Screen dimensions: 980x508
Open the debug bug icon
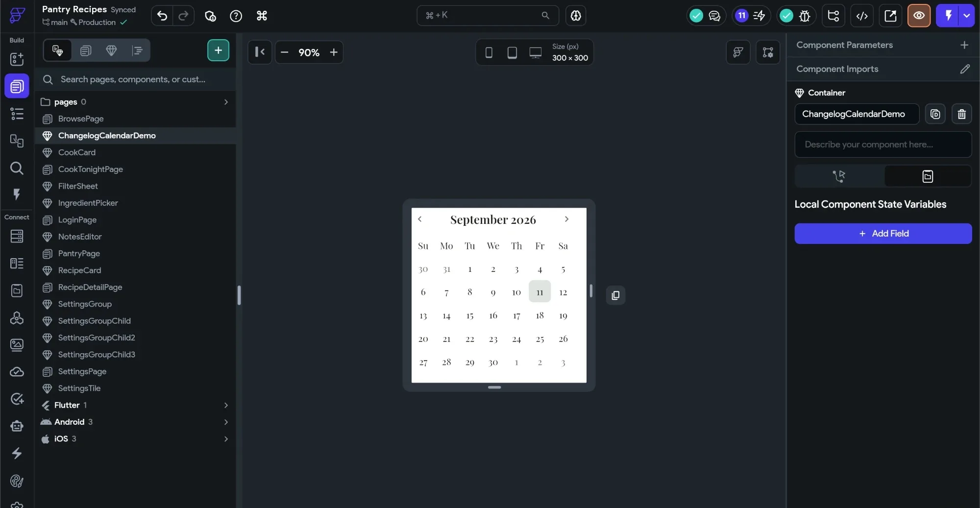pyautogui.click(x=805, y=16)
